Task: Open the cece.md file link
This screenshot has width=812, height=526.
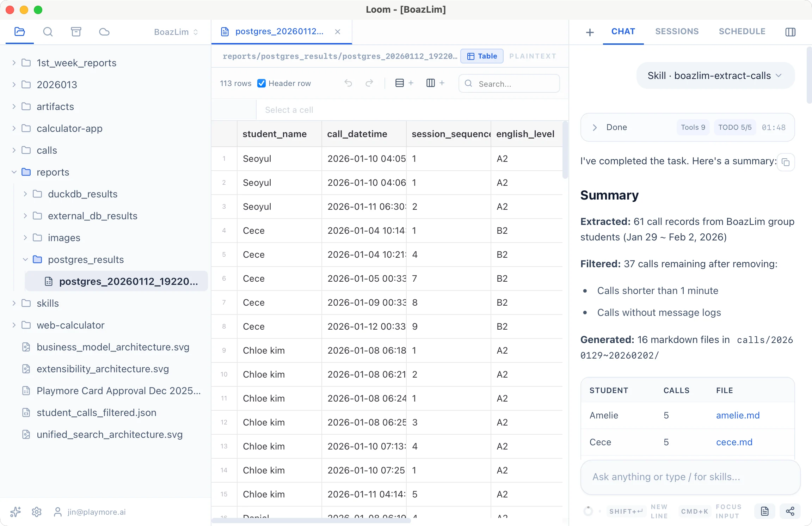Action: (734, 442)
